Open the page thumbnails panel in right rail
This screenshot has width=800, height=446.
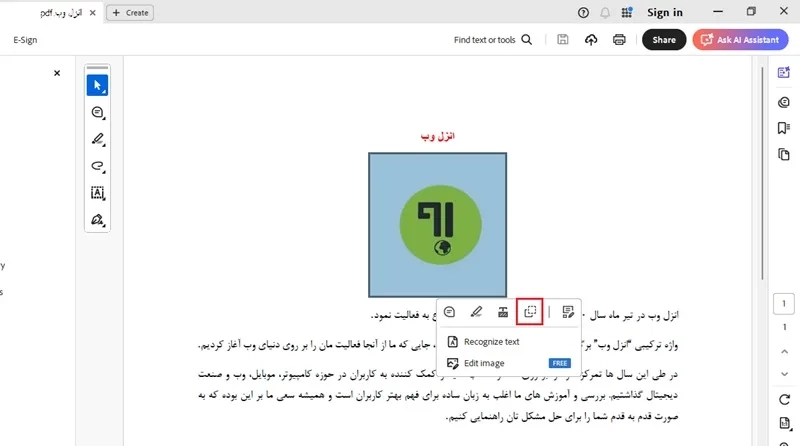tap(784, 154)
